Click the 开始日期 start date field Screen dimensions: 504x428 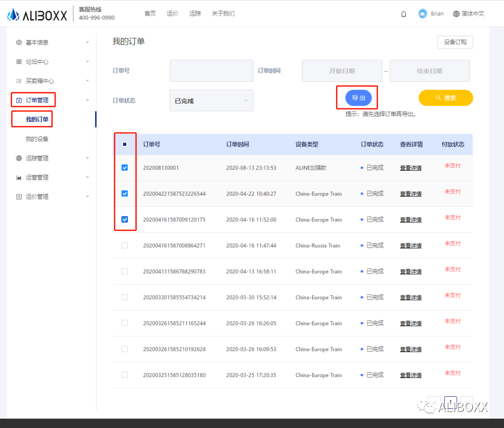342,71
